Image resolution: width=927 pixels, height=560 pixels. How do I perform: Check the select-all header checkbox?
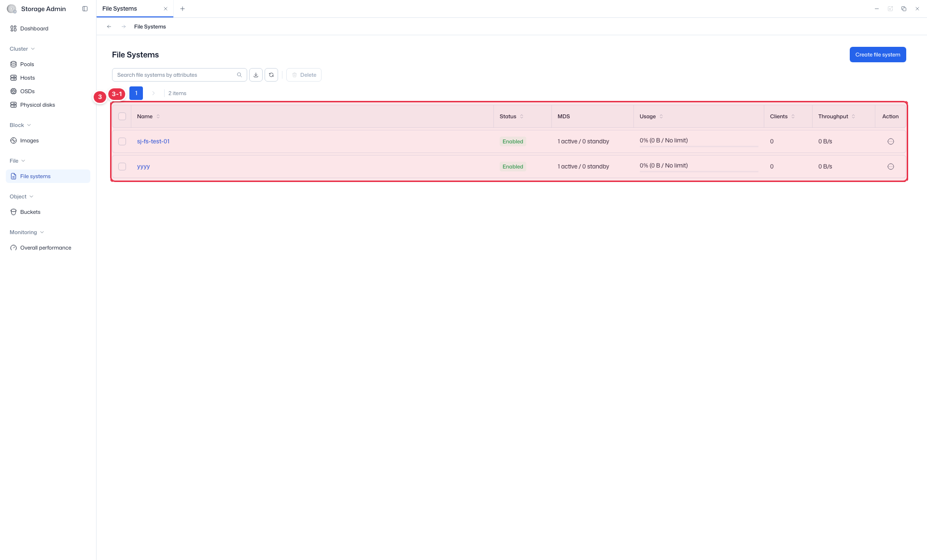point(122,116)
